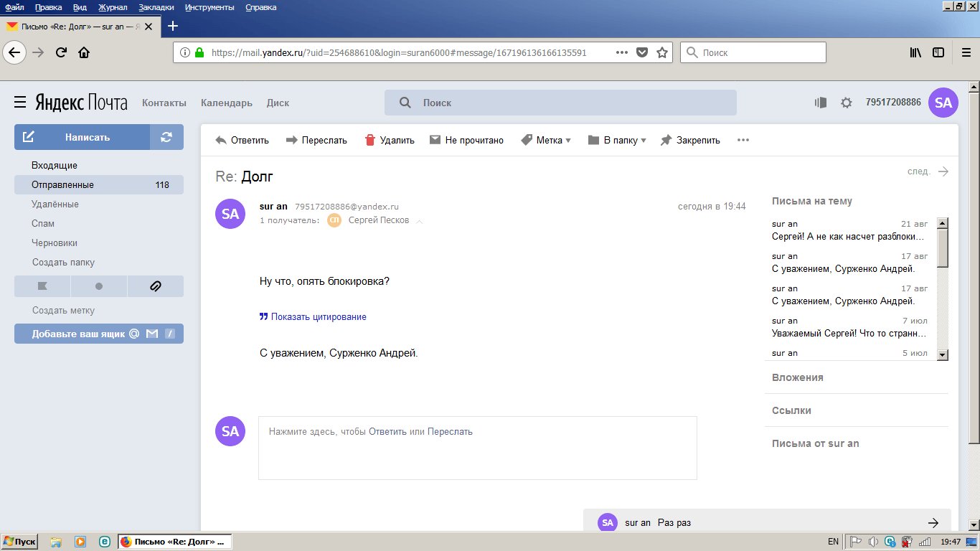Save the page to Pocket
This screenshot has width=980, height=551.
pos(643,52)
